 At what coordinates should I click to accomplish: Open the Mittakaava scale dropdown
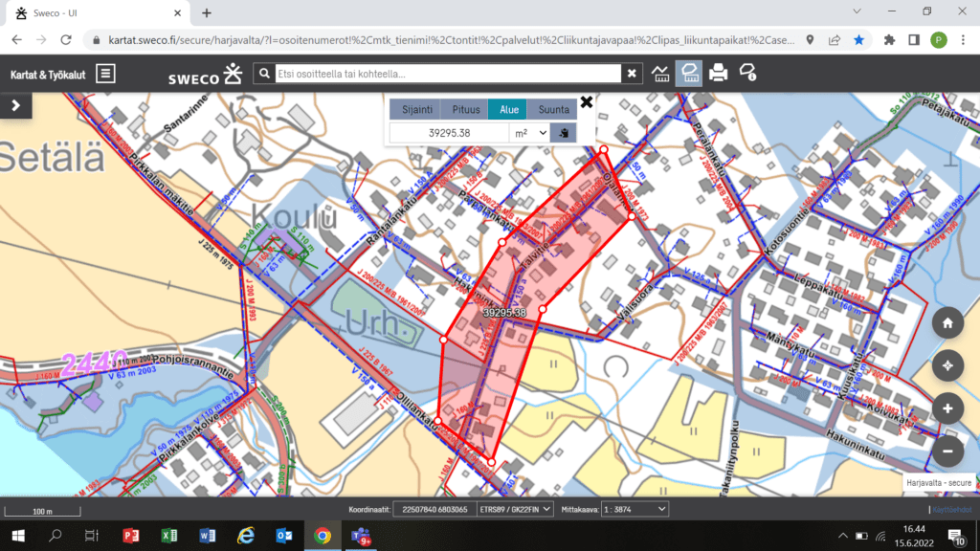point(635,509)
